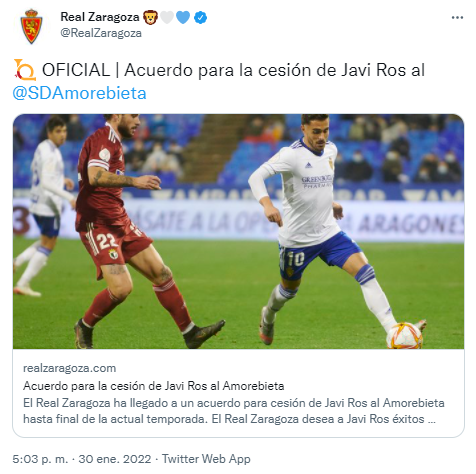Click the Real Zaragoza display name
The height and width of the screenshot is (474, 476).
pos(100,17)
